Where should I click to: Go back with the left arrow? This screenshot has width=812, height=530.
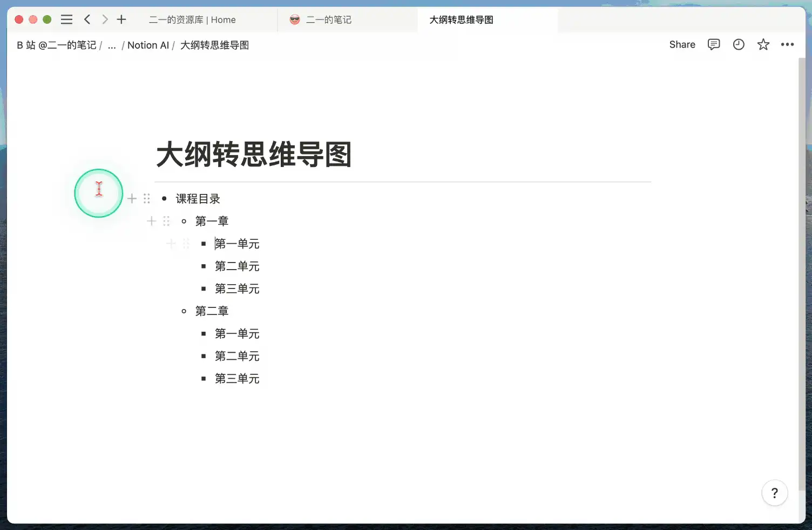tap(87, 19)
